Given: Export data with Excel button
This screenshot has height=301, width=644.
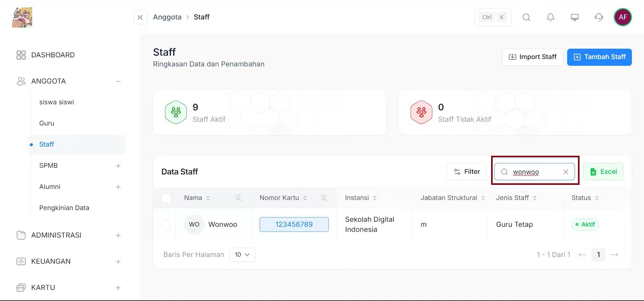Looking at the screenshot, I should (603, 172).
